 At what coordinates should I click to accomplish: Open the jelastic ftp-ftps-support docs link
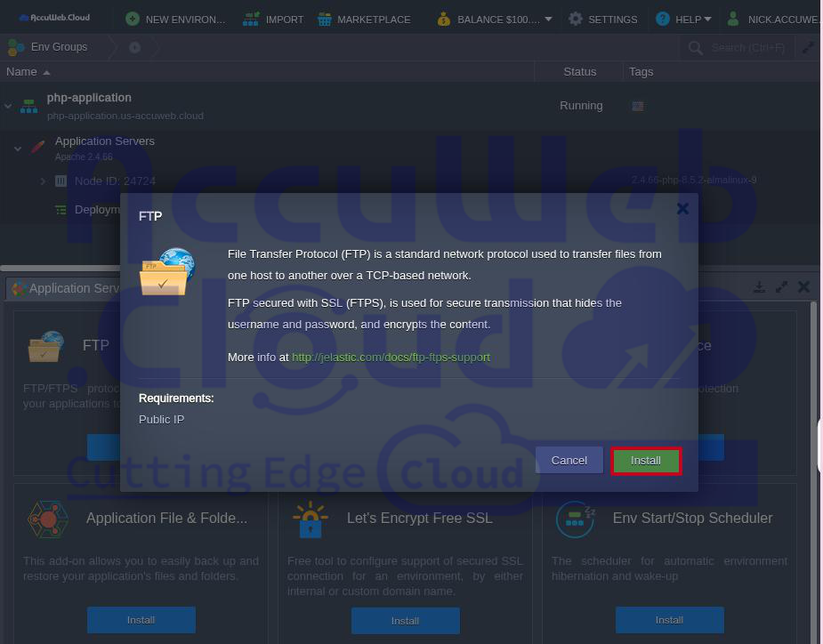tap(391, 357)
